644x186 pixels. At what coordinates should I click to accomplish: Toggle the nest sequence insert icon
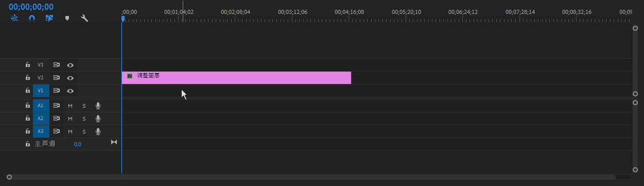coord(14,18)
